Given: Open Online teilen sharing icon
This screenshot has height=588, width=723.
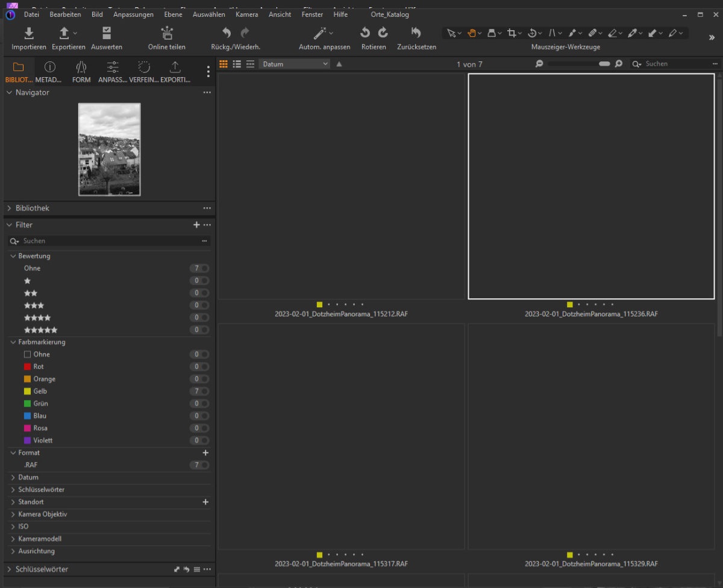Looking at the screenshot, I should (167, 33).
